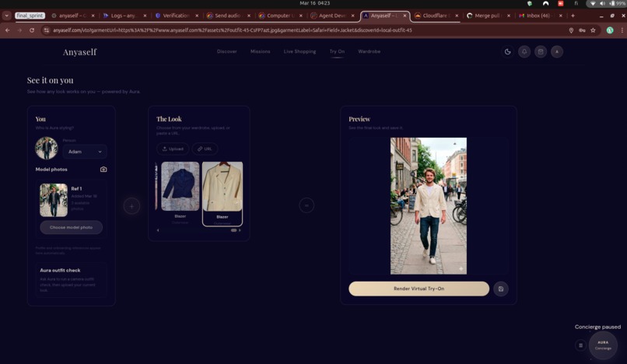
Task: Open password key icon in address bar
Action: coord(582,30)
